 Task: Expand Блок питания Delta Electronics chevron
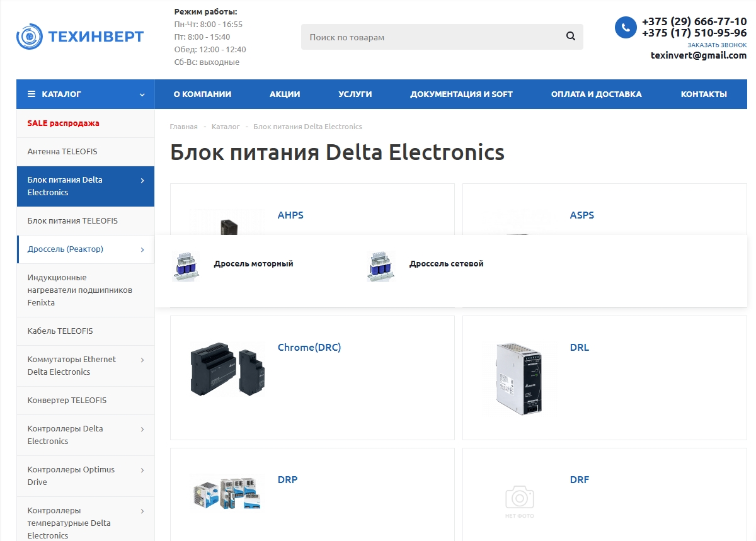point(142,181)
